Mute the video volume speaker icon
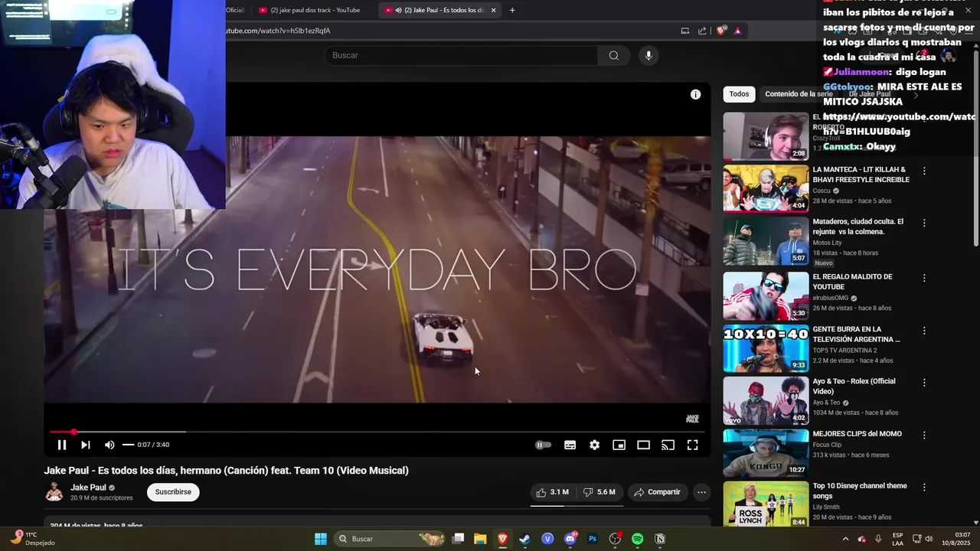This screenshot has width=980, height=551. tap(109, 445)
